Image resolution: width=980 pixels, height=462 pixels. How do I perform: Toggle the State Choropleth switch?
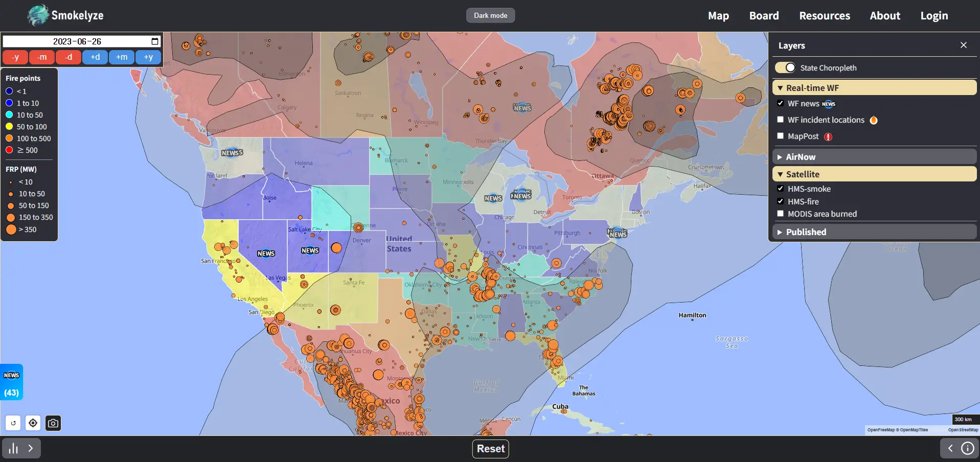pyautogui.click(x=785, y=67)
